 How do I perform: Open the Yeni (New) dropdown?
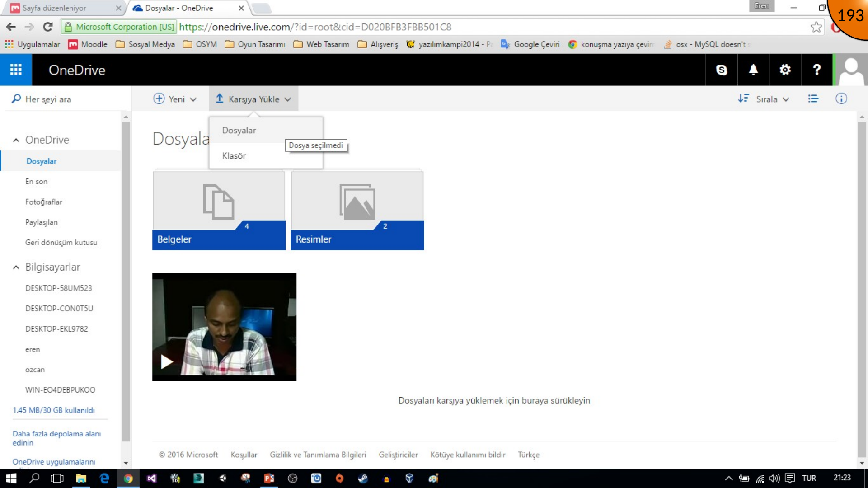(x=175, y=99)
